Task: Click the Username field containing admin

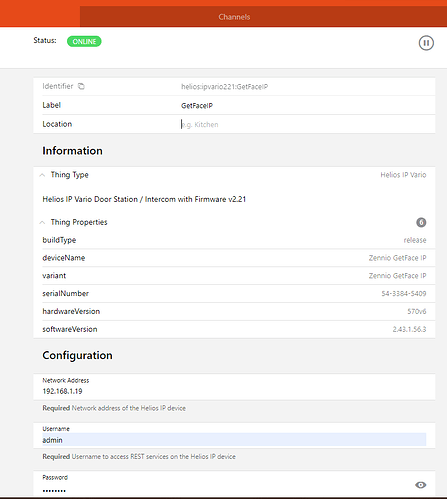Action: pyautogui.click(x=234, y=440)
